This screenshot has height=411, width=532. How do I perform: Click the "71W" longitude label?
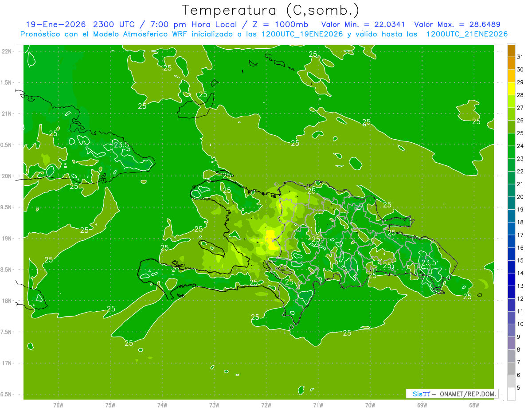[318, 405]
